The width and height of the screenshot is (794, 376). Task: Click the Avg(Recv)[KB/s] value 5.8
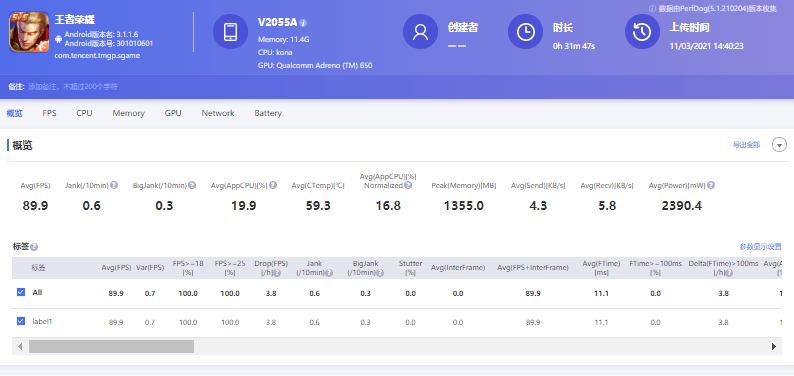(x=606, y=205)
